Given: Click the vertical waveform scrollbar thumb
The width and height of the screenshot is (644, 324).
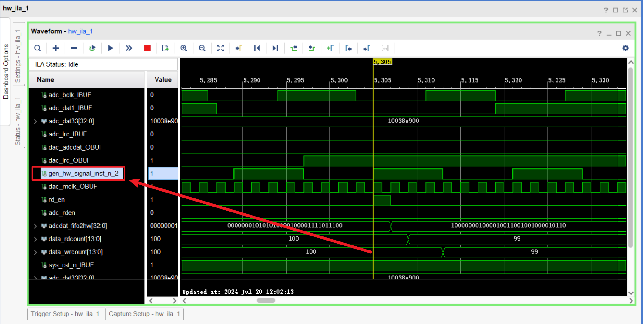Looking at the screenshot, I should pyautogui.click(x=631, y=157).
